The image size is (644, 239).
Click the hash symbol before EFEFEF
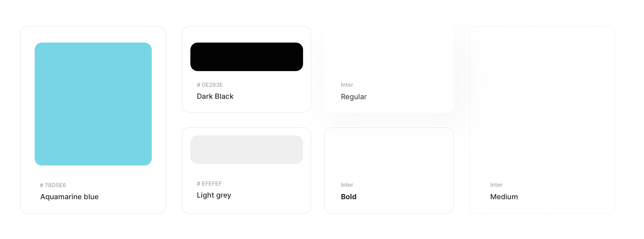(x=198, y=184)
